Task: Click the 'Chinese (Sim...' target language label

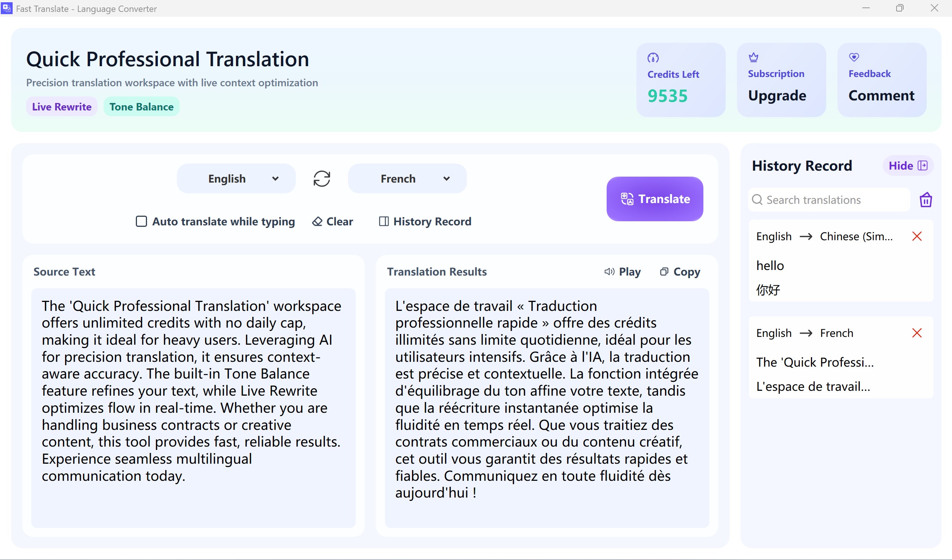Action: [x=856, y=236]
